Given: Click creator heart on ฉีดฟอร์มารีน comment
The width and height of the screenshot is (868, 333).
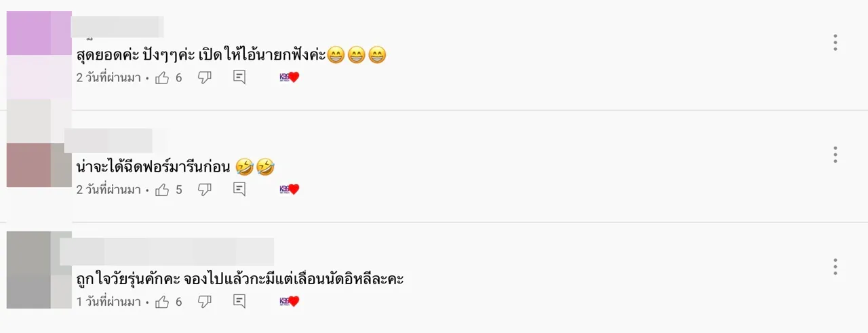Looking at the screenshot, I should tap(290, 190).
